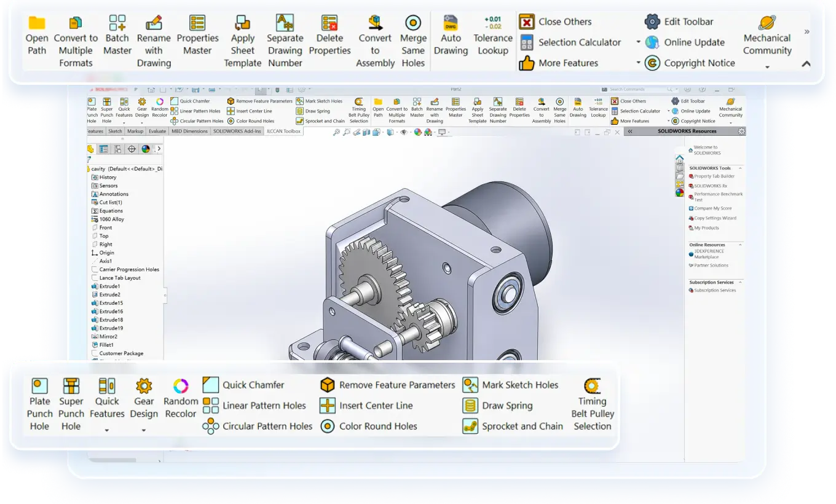Open arrow under enlarged Mechanical Community
This screenshot has width=836, height=504.
tap(767, 67)
